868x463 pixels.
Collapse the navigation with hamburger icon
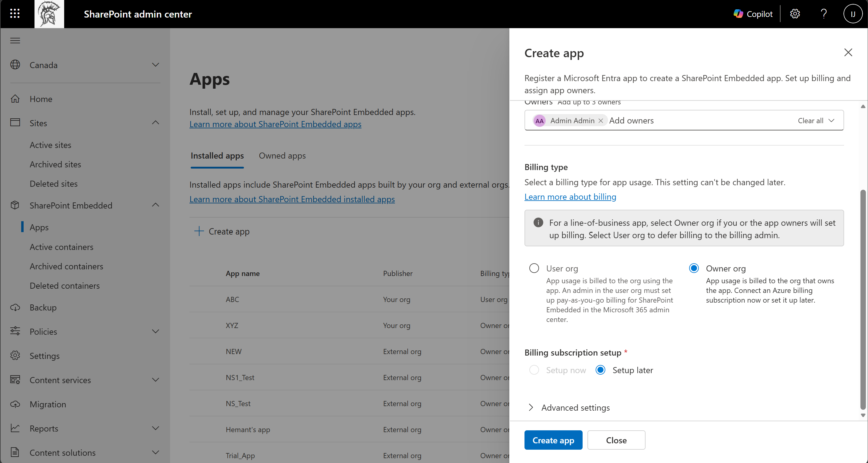(x=15, y=41)
